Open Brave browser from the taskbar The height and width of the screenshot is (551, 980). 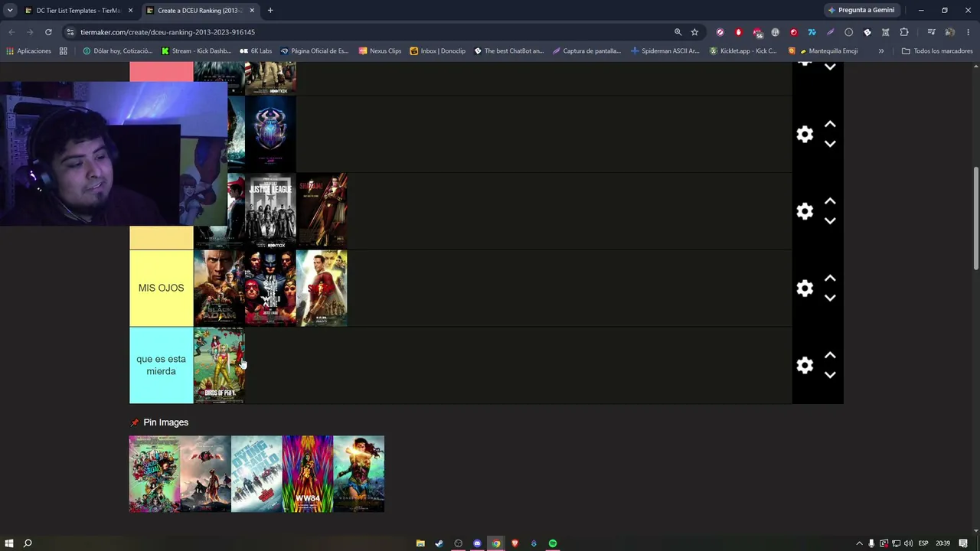[x=514, y=543]
